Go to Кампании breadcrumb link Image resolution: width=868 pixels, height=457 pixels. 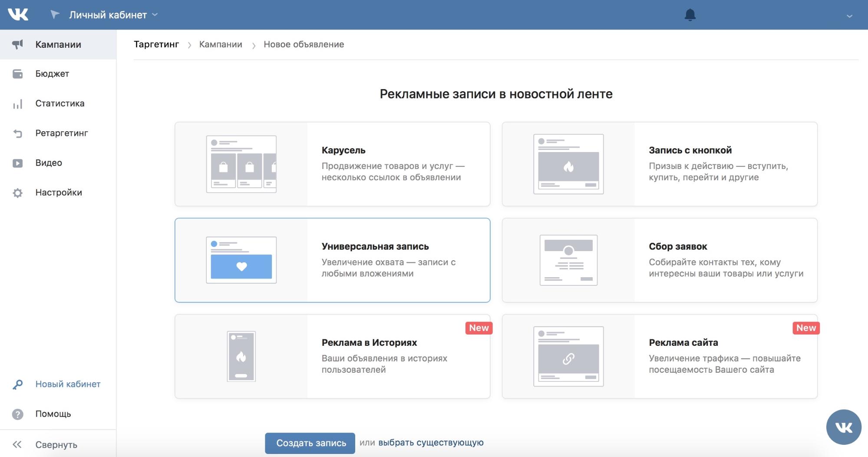pos(221,44)
